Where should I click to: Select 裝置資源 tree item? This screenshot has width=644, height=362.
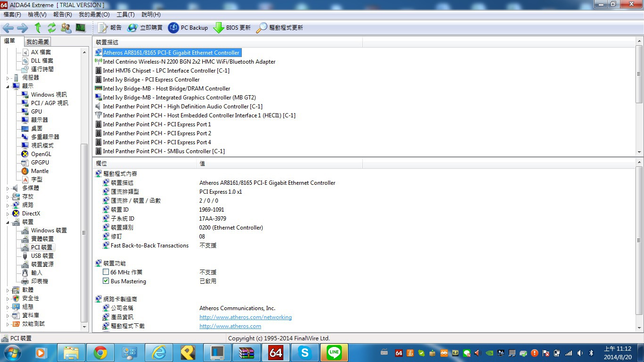42,264
